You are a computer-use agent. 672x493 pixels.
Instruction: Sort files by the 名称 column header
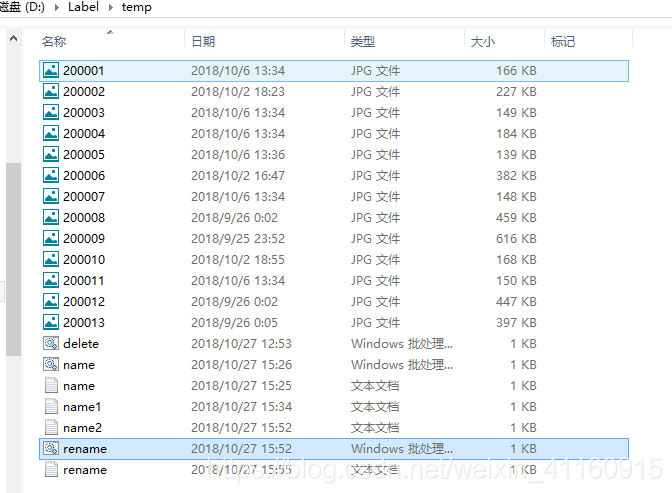[54, 42]
